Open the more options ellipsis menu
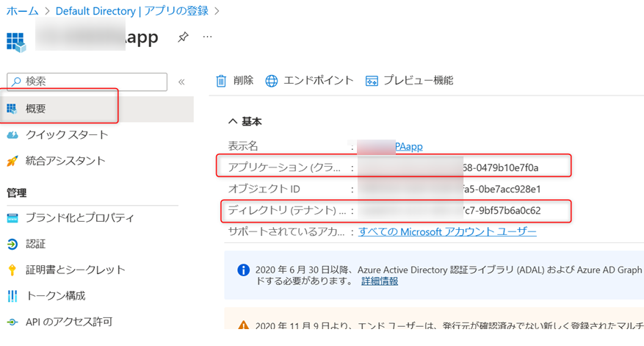Viewport: 644px width, 346px height. click(208, 37)
